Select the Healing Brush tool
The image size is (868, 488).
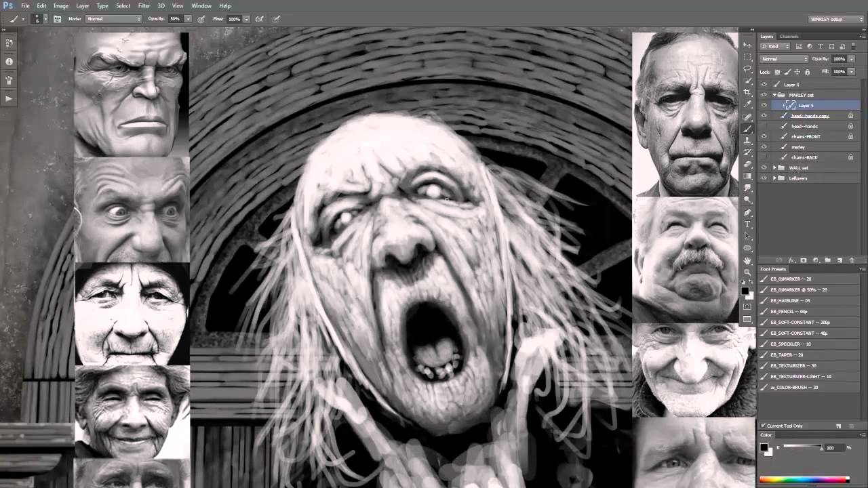pos(747,117)
